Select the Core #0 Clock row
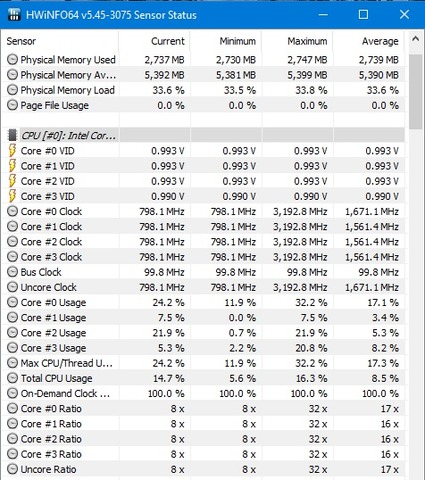This screenshot has height=480, width=425. point(203,211)
